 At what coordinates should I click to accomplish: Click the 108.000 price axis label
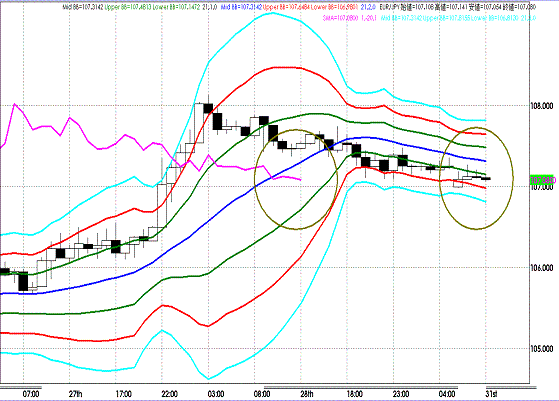pos(542,106)
